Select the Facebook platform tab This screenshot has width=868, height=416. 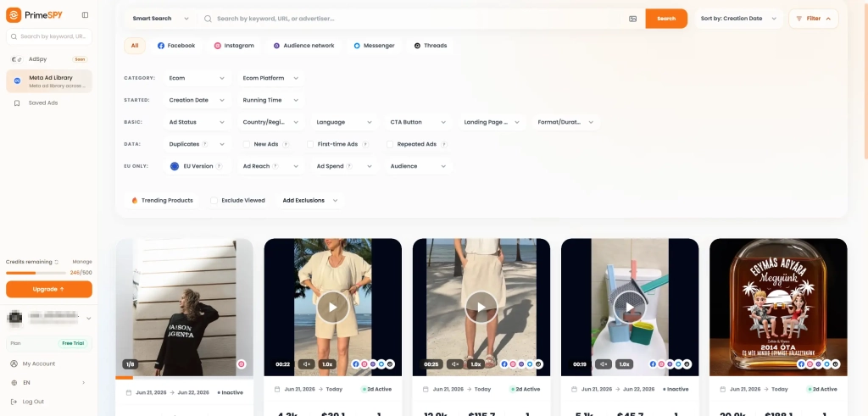coord(176,46)
